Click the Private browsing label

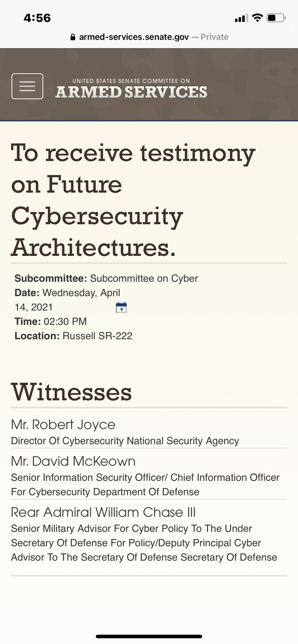coord(215,37)
